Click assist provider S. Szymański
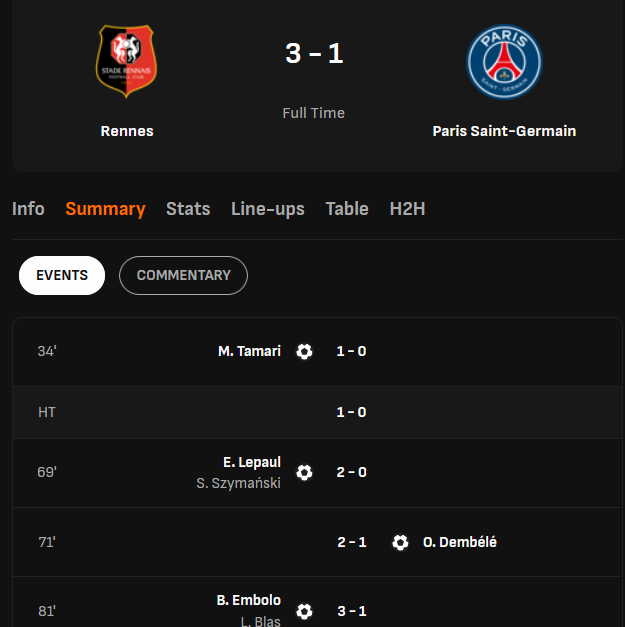Viewport: 625px width, 627px height. (238, 483)
